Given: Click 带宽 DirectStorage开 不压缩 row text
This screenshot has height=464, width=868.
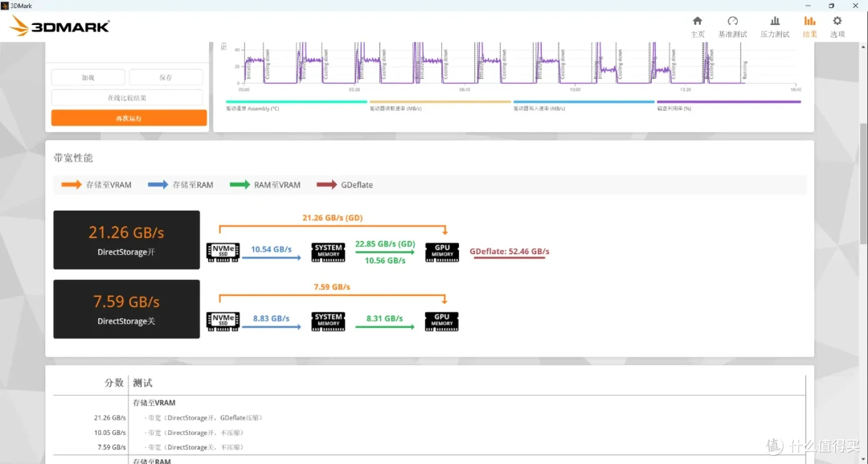Looking at the screenshot, I should [194, 433].
